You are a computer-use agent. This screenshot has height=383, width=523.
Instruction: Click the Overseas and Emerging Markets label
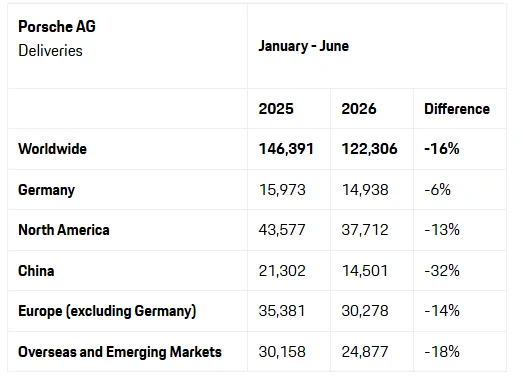(x=120, y=352)
